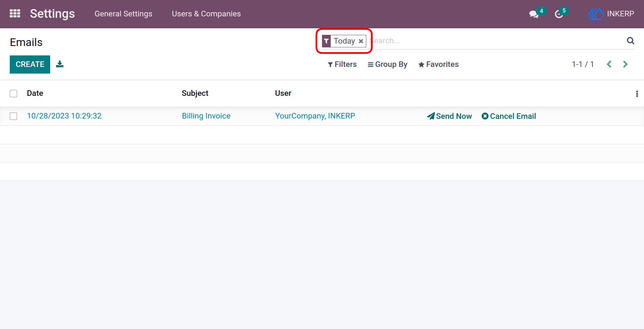Click the YourCompany, INKERP user cell
Viewport: 644px width, 329px height.
tap(315, 116)
